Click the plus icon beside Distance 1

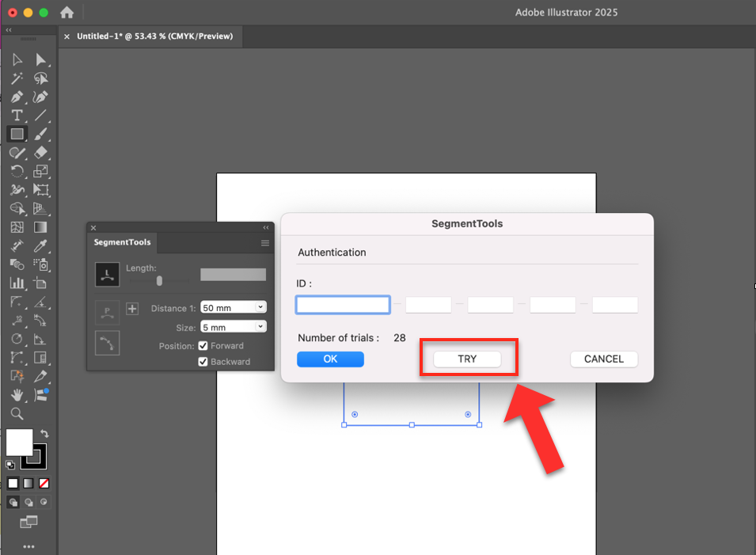pyautogui.click(x=132, y=309)
